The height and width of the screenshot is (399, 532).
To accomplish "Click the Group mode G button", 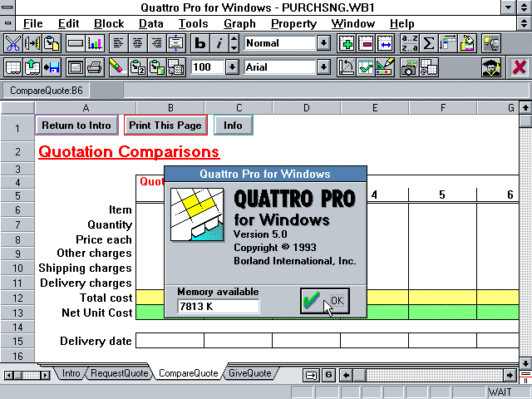I will (328, 375).
